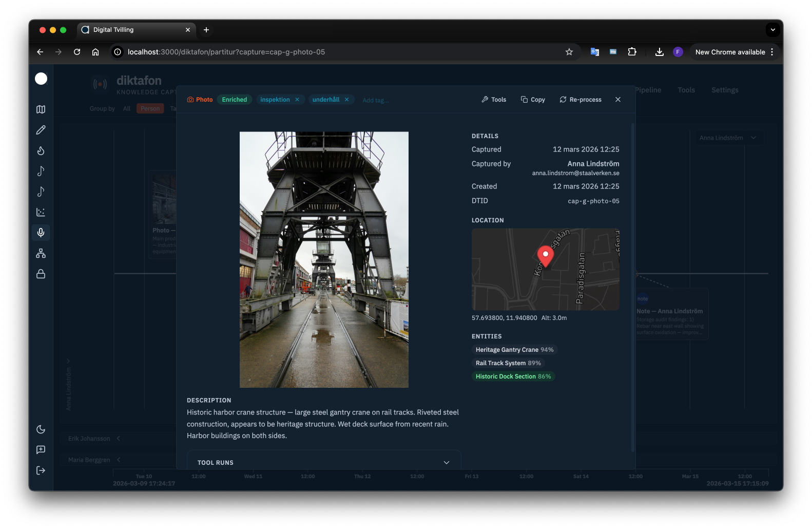Close the photo detail dialog
Viewport: 812px width, 529px height.
click(x=618, y=100)
